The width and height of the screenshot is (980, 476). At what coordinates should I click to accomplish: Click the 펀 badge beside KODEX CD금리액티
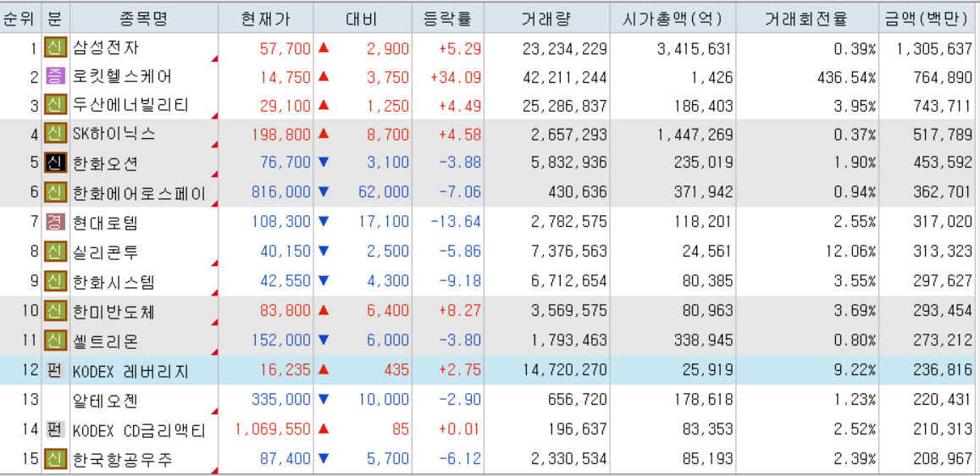pyautogui.click(x=56, y=429)
